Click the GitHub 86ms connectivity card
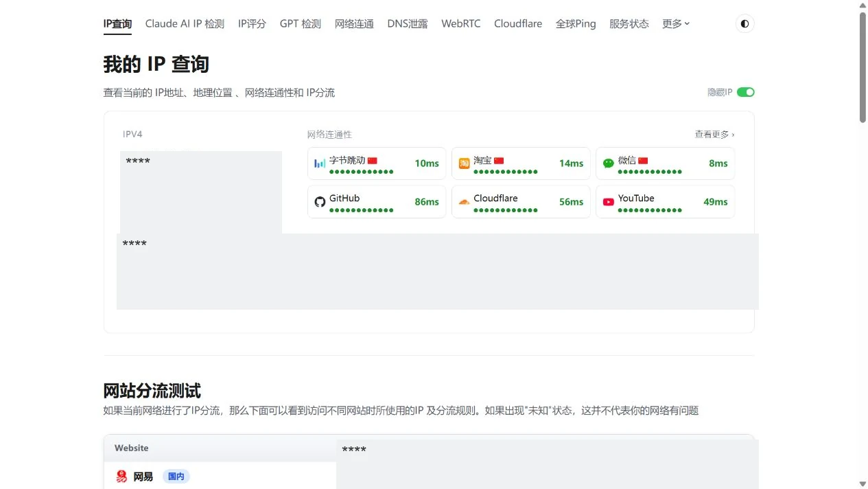Viewport: 868px width, 489px height. pyautogui.click(x=377, y=202)
